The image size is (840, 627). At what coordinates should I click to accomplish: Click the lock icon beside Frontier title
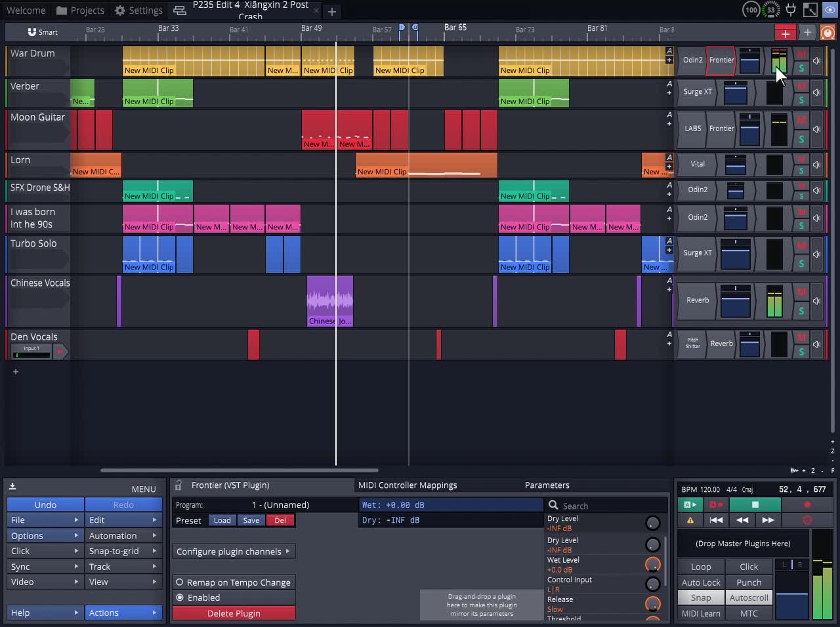pyautogui.click(x=178, y=485)
